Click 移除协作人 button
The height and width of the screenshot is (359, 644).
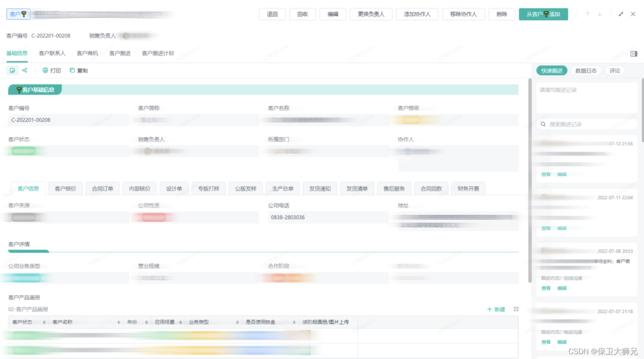[463, 14]
